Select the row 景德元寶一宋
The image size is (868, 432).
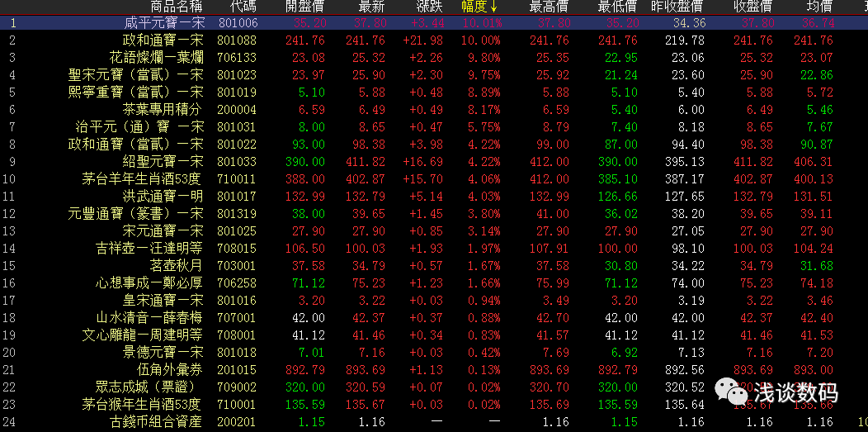434,352
